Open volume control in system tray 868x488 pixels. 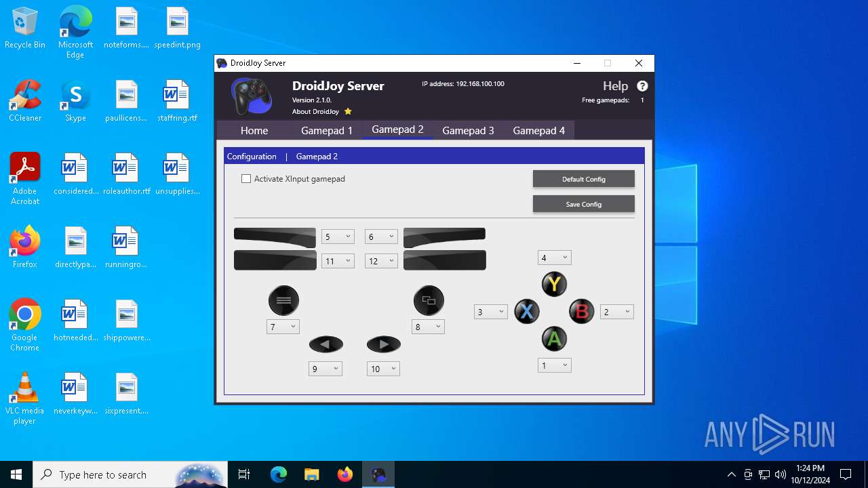pyautogui.click(x=781, y=474)
